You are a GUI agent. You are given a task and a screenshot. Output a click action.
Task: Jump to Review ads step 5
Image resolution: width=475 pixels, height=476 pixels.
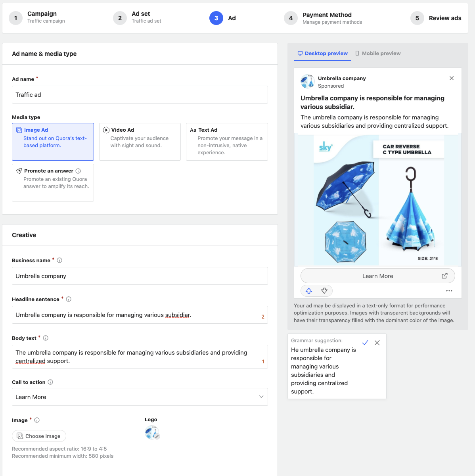436,18
